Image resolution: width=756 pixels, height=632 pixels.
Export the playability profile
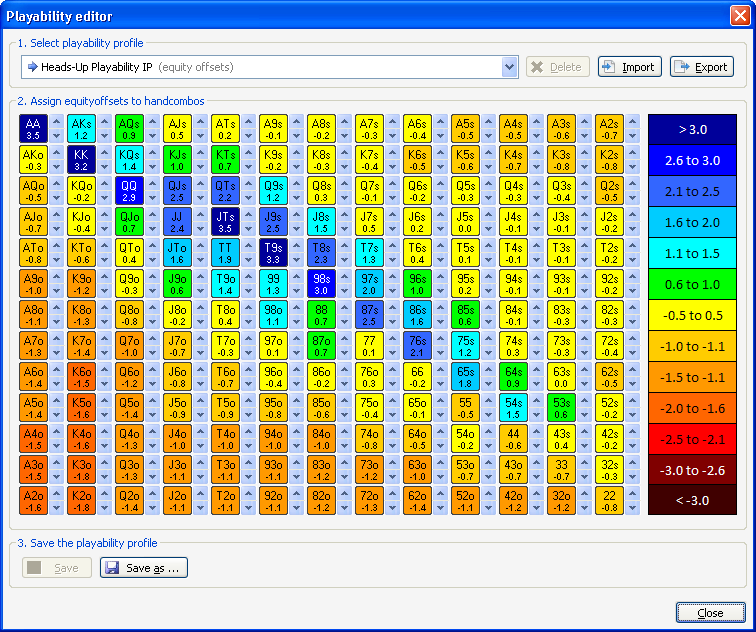702,67
